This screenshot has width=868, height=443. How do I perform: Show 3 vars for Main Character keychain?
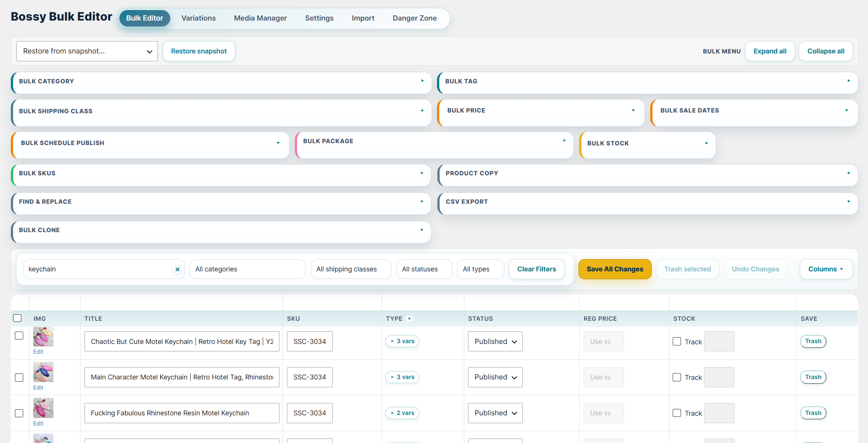click(402, 377)
